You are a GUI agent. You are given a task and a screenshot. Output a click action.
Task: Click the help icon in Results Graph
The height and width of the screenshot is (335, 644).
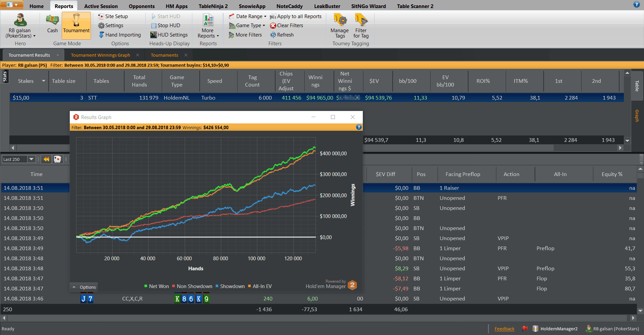click(x=359, y=127)
